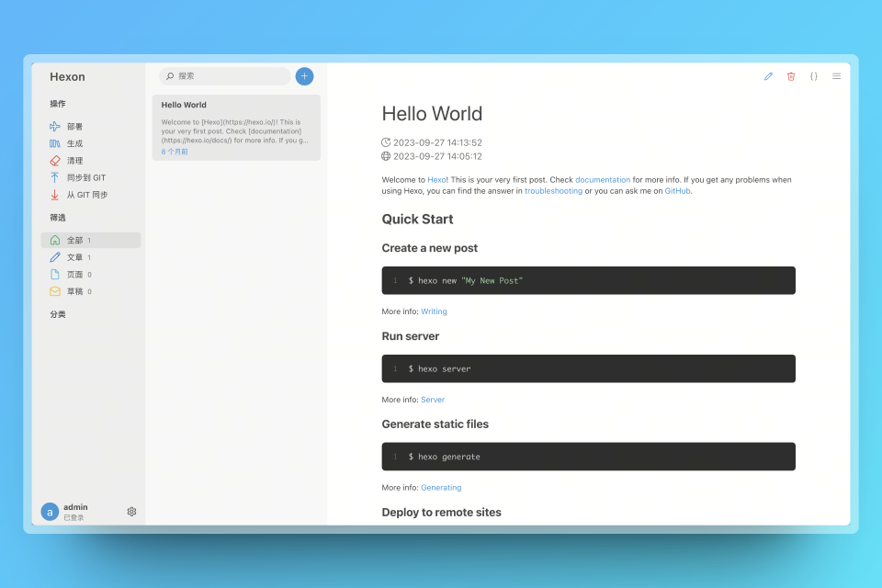The height and width of the screenshot is (588, 882).
Task: Click the Create a new post heading
Action: pyautogui.click(x=430, y=247)
